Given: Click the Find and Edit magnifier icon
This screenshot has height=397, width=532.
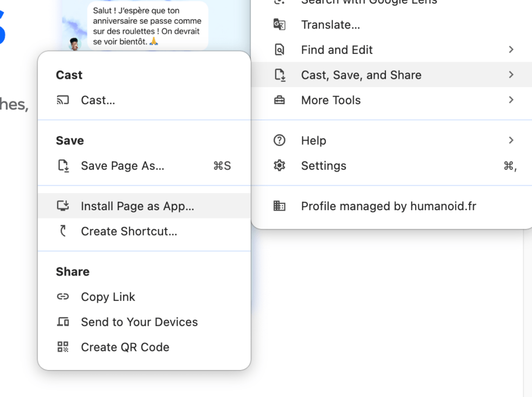Looking at the screenshot, I should (280, 49).
